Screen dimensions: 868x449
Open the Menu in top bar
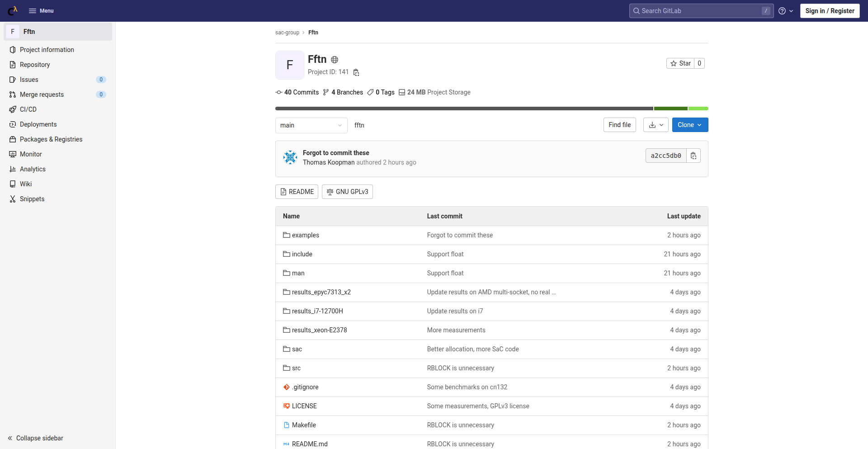pyautogui.click(x=41, y=11)
